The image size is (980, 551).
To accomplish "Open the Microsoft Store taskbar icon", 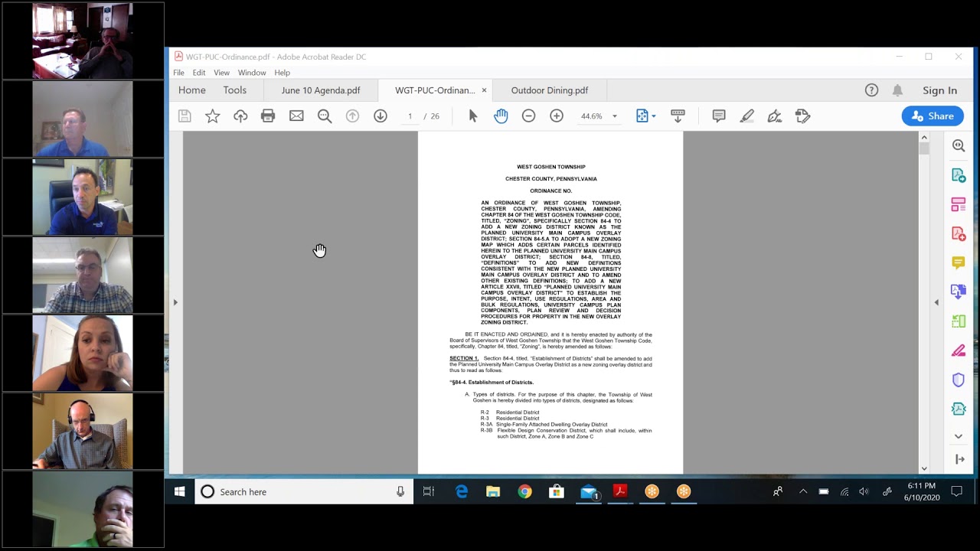I will 557,492.
